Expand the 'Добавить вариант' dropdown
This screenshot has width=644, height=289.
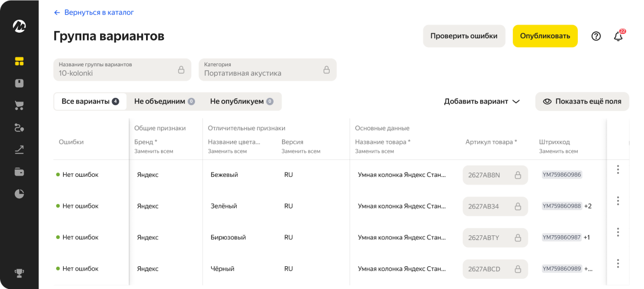(482, 102)
